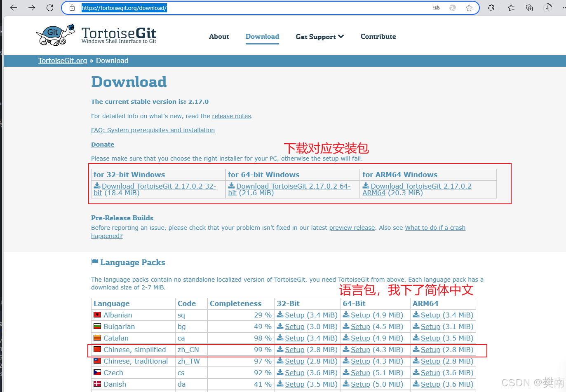The image size is (566, 392).
Task: Click the browser forward arrow
Action: click(x=32, y=8)
